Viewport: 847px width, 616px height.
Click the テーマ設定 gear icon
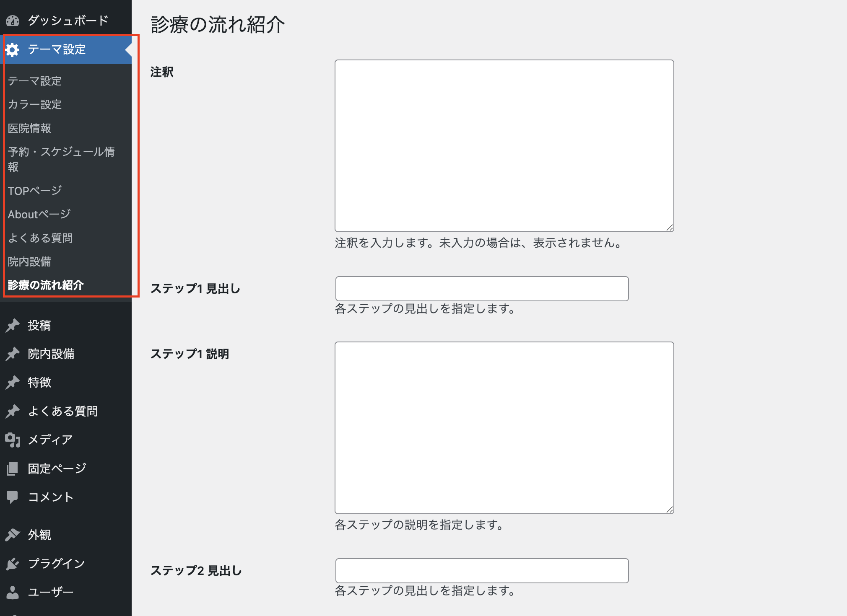click(x=13, y=49)
